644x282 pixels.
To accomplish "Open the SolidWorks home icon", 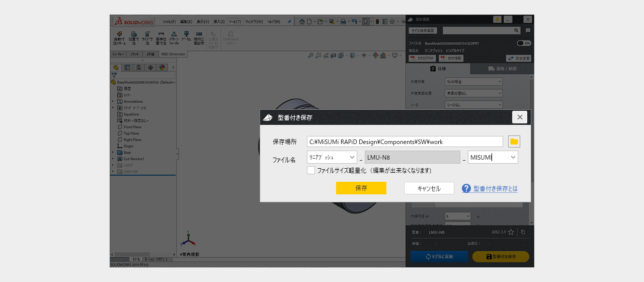I will click(302, 22).
